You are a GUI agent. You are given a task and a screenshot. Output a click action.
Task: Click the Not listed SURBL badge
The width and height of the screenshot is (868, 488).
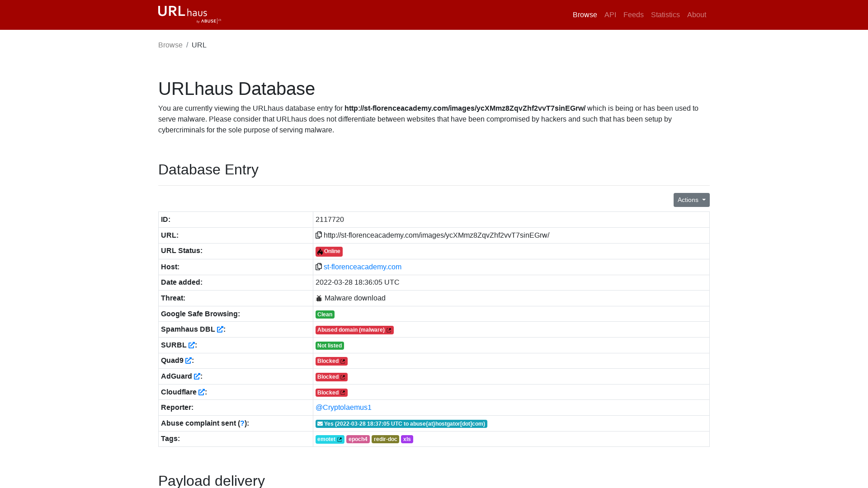(x=330, y=346)
